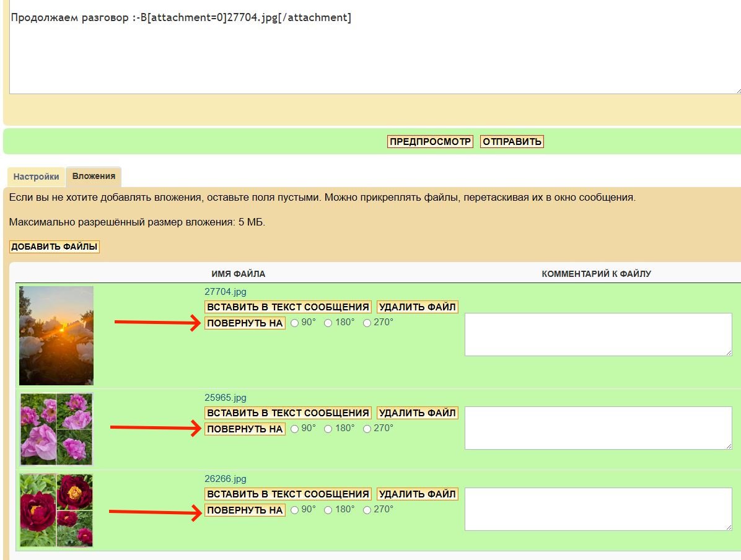Focus the comment field for 25965.jpg
Image resolution: width=741 pixels, height=560 pixels.
click(598, 427)
